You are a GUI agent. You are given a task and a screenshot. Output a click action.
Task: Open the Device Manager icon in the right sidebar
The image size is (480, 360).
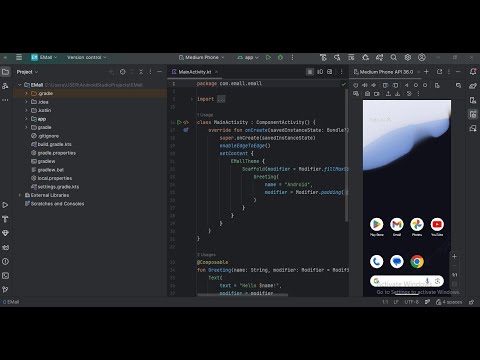(x=473, y=100)
